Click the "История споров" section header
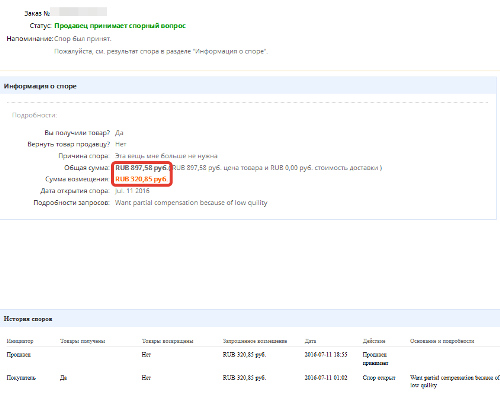The height and width of the screenshot is (393, 500). (x=28, y=319)
